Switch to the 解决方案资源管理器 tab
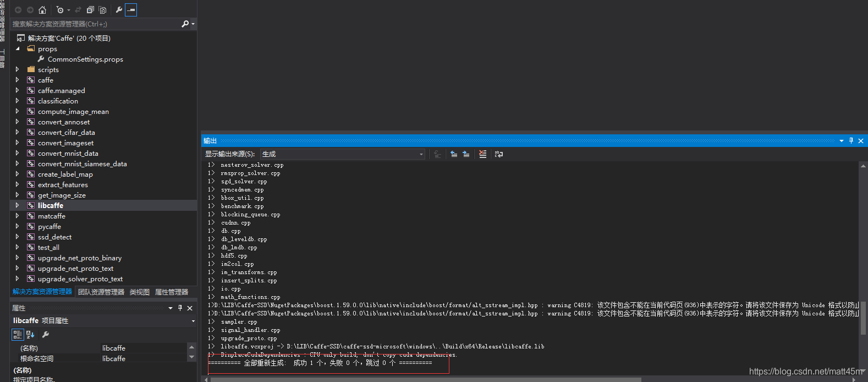The height and width of the screenshot is (382, 868). (42, 292)
